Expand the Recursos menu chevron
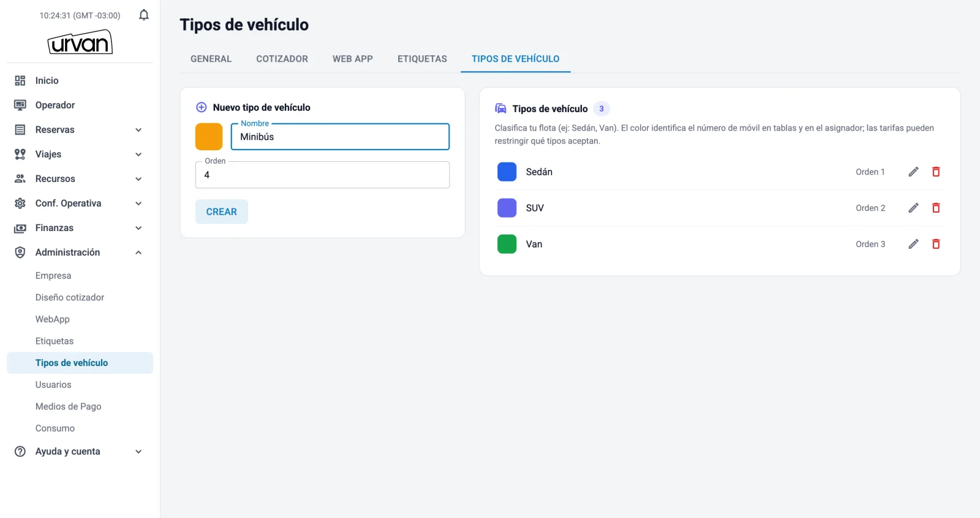 click(x=138, y=179)
